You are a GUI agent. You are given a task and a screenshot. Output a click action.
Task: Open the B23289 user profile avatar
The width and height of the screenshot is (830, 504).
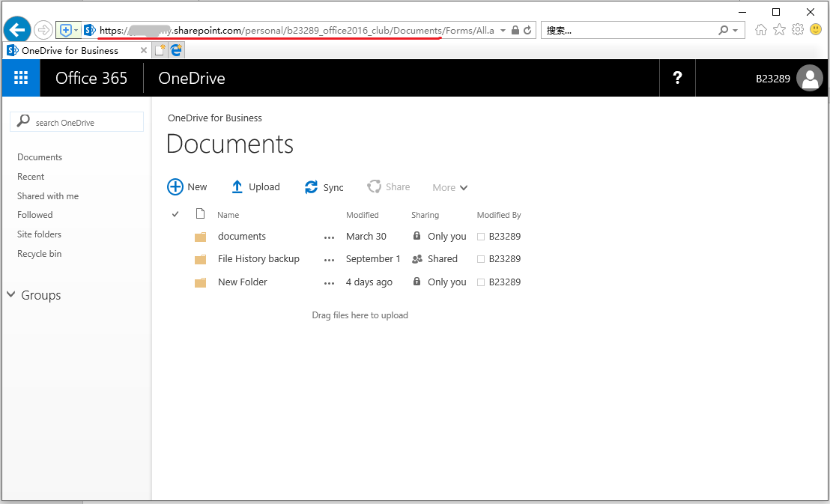809,78
